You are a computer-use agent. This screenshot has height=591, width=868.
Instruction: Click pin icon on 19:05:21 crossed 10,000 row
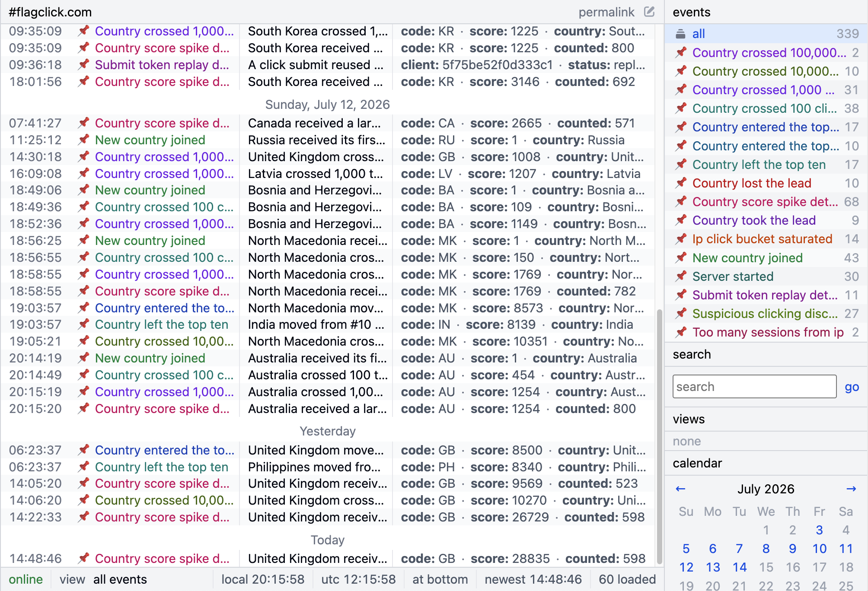tap(84, 341)
